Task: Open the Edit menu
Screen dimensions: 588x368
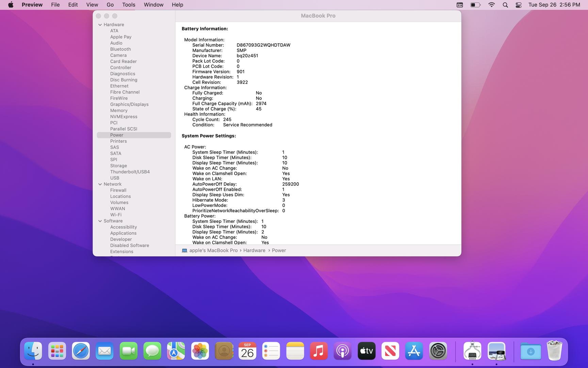Action: 73,5
